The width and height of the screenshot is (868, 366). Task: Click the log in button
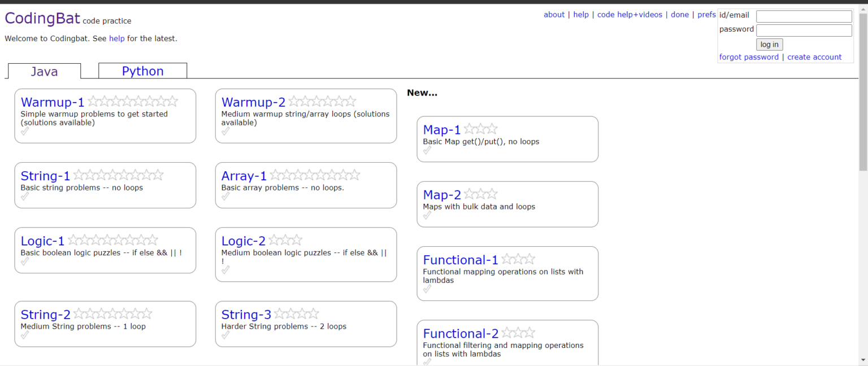[769, 45]
